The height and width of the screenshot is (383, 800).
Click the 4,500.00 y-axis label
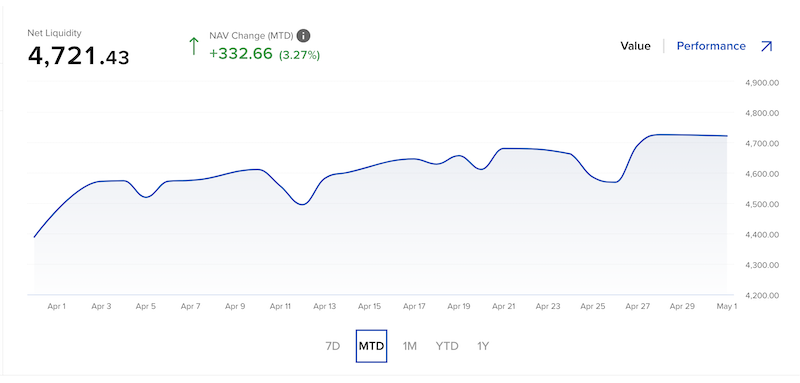tap(761, 205)
